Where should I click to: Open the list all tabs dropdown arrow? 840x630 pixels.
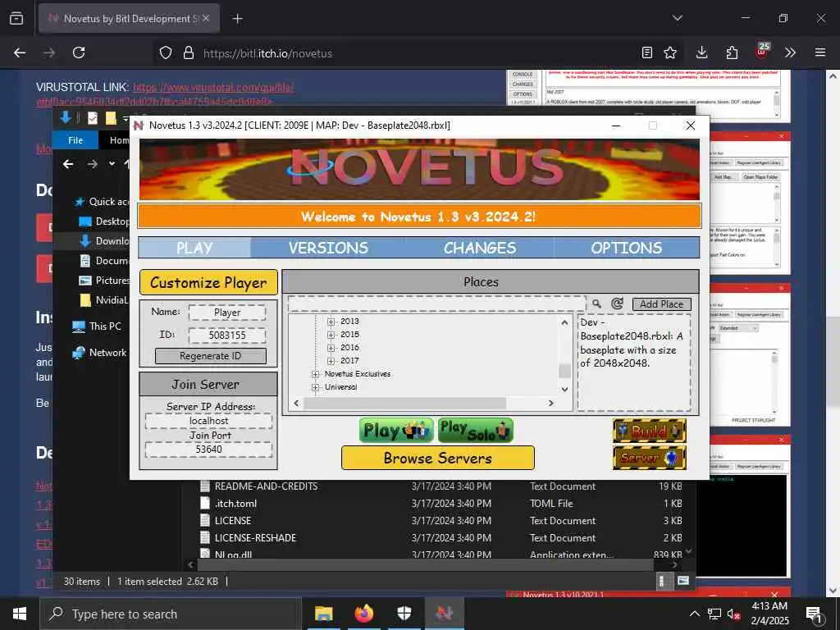[x=677, y=18]
